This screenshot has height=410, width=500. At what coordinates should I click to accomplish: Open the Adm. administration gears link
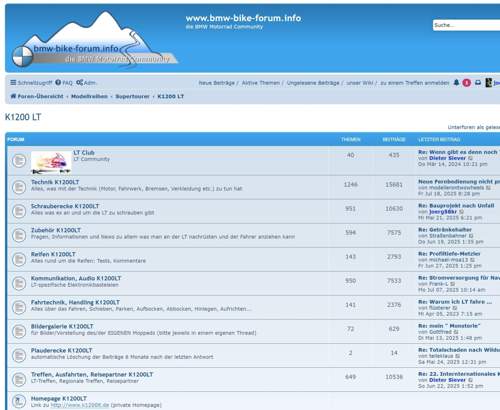(86, 83)
